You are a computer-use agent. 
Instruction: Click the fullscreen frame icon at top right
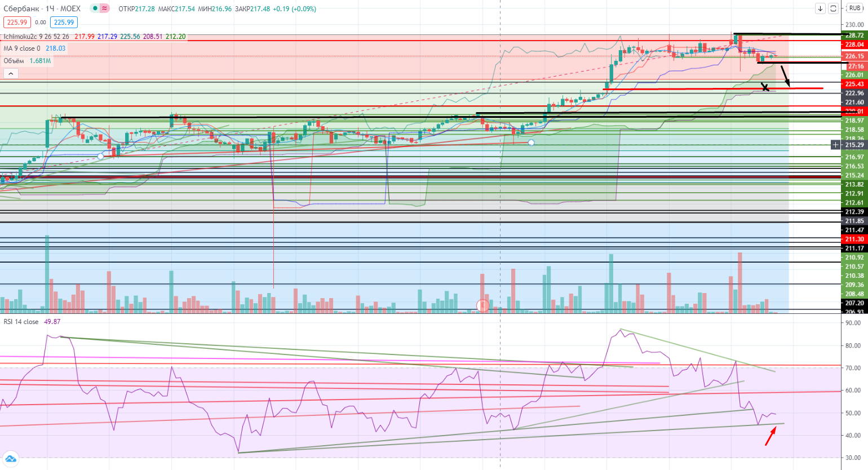[834, 8]
